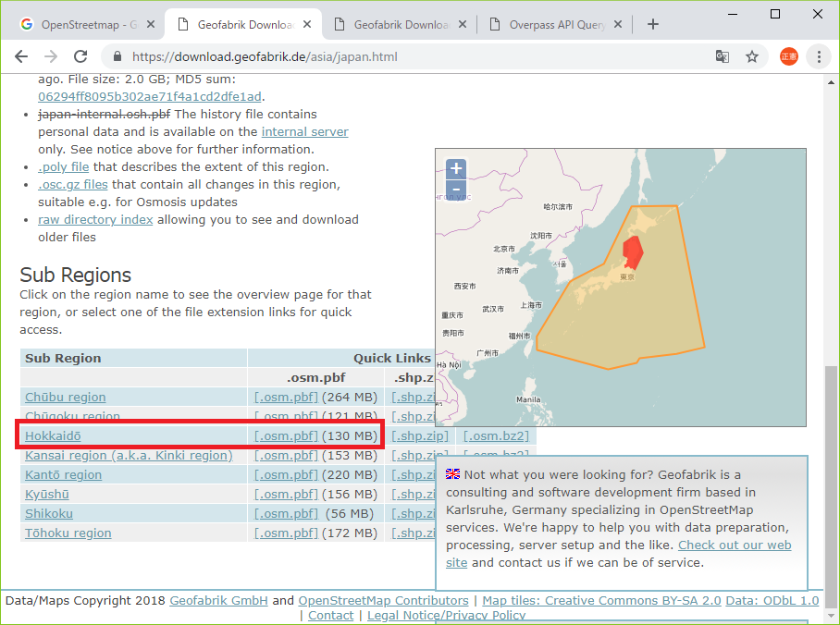Open the Chūbu region page
Viewport: 840px width, 625px height.
[x=66, y=398]
